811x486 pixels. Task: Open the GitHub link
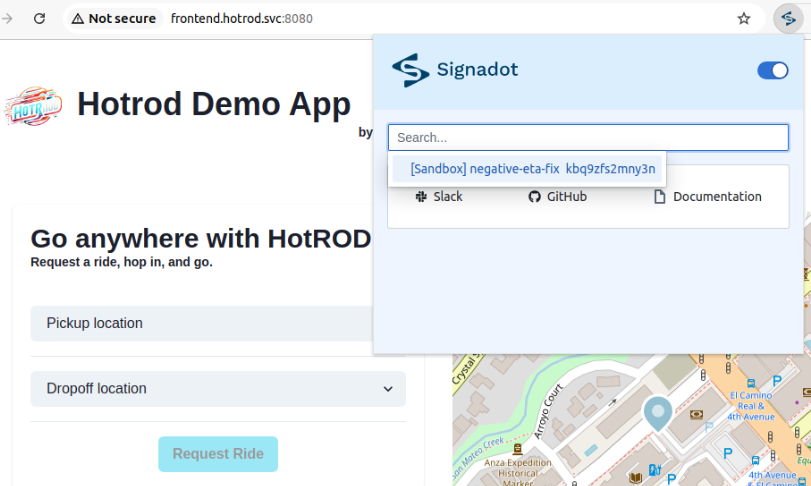click(x=558, y=196)
